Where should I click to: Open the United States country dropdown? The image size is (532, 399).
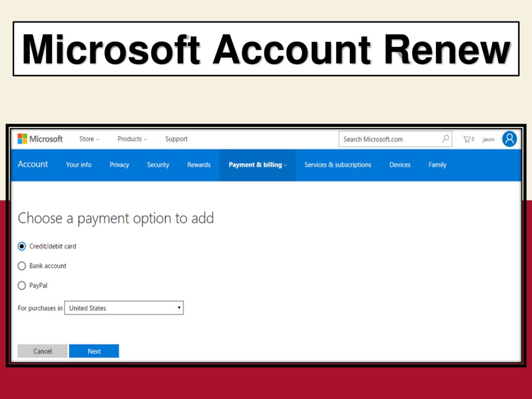(124, 308)
